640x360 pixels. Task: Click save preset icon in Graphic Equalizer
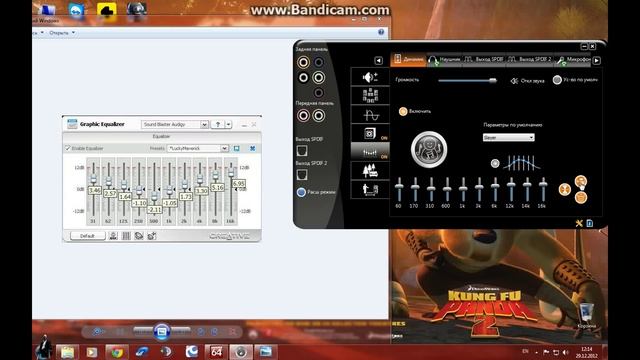pyautogui.click(x=236, y=148)
